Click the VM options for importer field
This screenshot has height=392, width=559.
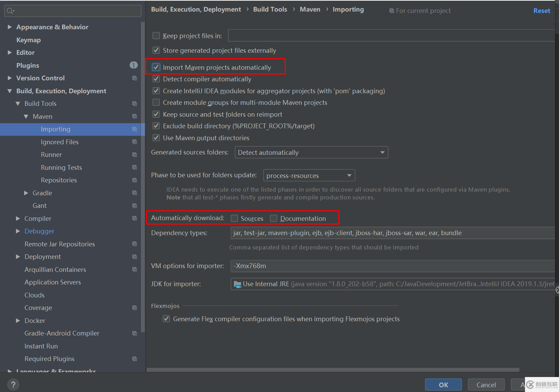[x=391, y=266]
